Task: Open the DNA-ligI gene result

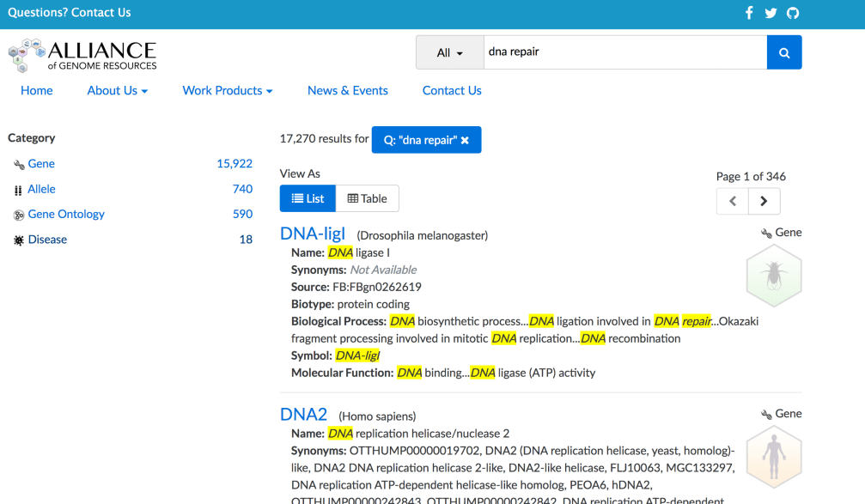Action: coord(313,234)
